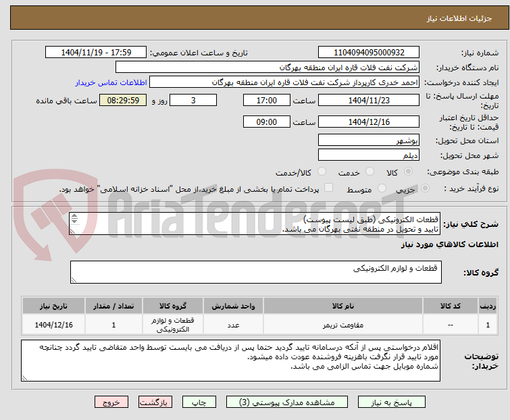Click the پاسخ به نیاز button
This screenshot has width=510, height=420.
(392, 402)
